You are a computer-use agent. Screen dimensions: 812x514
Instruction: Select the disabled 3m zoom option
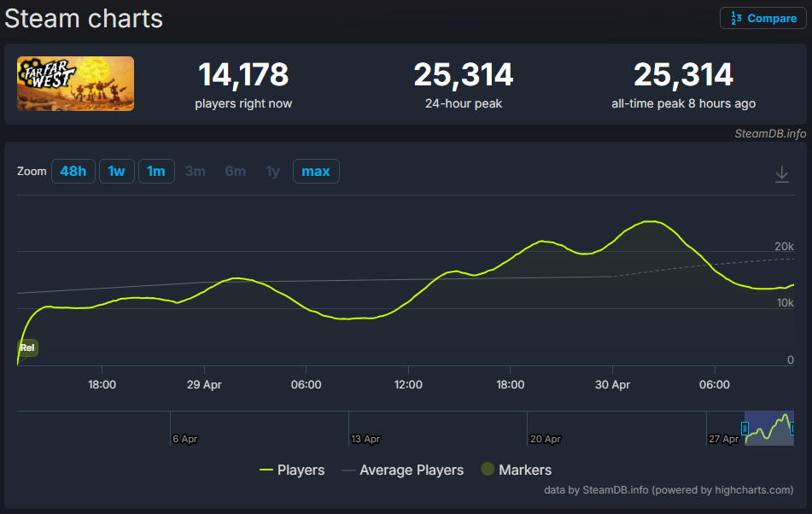click(x=196, y=172)
